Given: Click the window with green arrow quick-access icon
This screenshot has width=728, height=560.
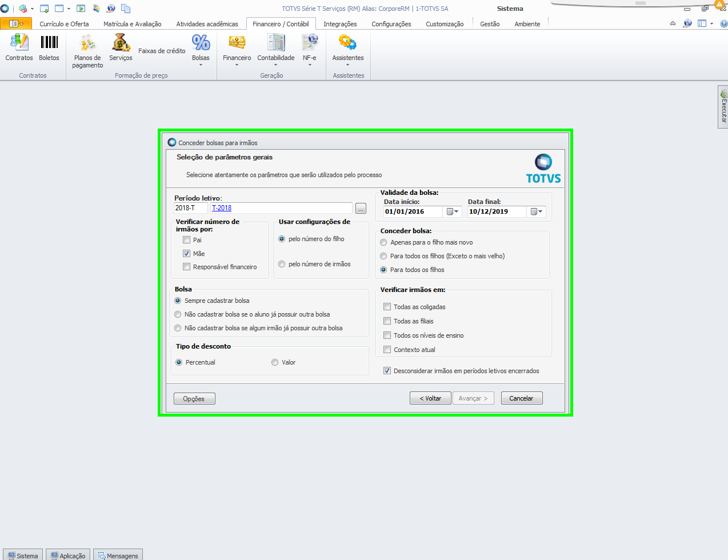Looking at the screenshot, I should coord(44,9).
